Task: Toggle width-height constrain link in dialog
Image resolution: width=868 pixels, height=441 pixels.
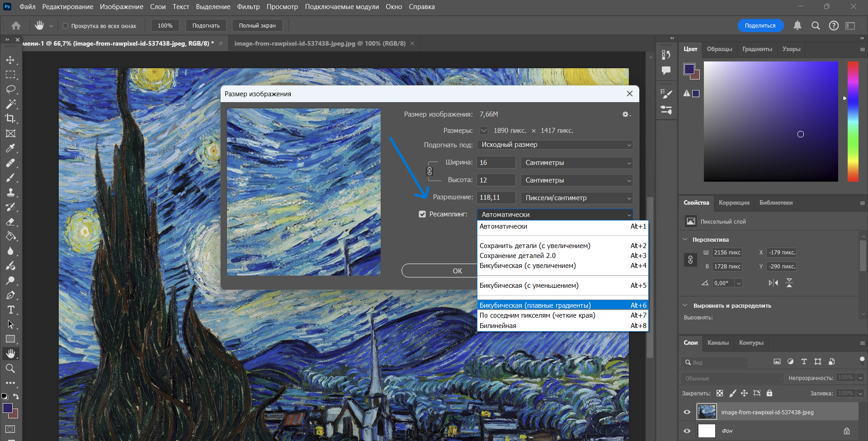Action: 429,171
